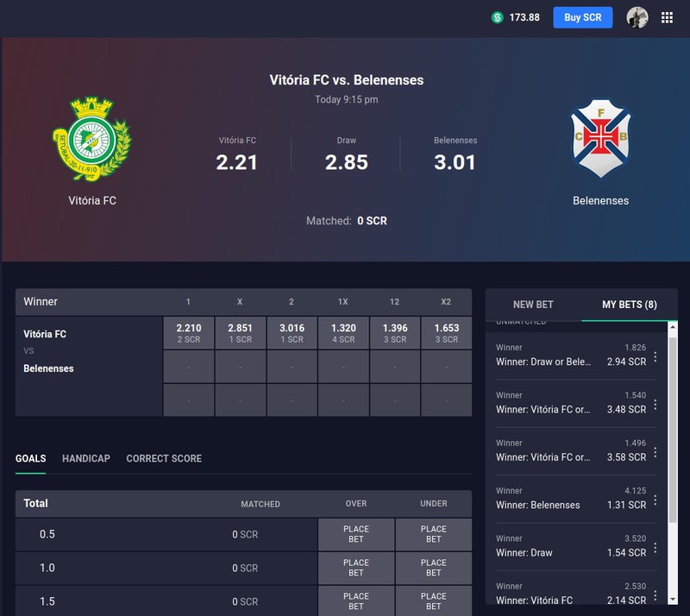The height and width of the screenshot is (616, 690).
Task: Select the HANDICAP tab
Action: pos(85,458)
